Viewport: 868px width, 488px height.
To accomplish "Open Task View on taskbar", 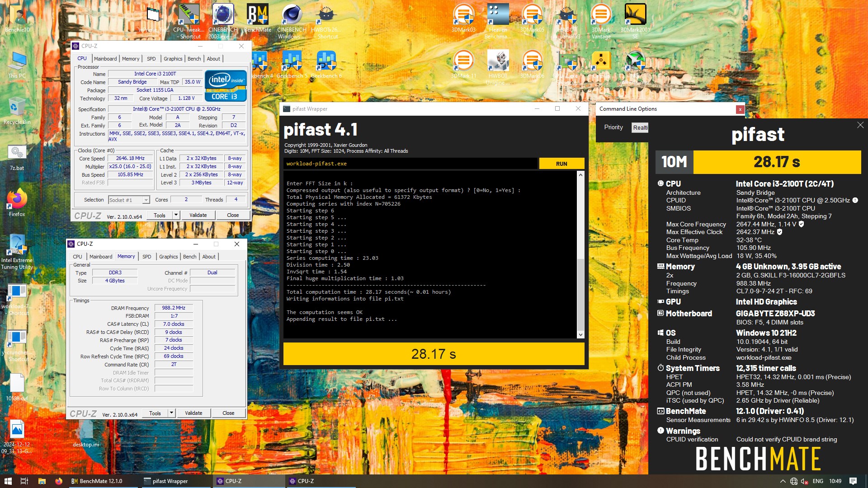I will click(24, 481).
